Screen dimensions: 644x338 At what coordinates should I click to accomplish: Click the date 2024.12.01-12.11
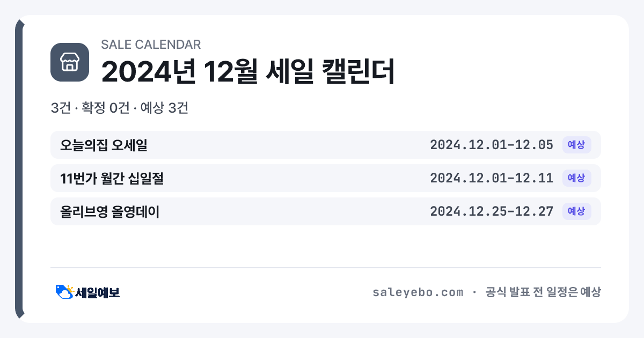492,178
